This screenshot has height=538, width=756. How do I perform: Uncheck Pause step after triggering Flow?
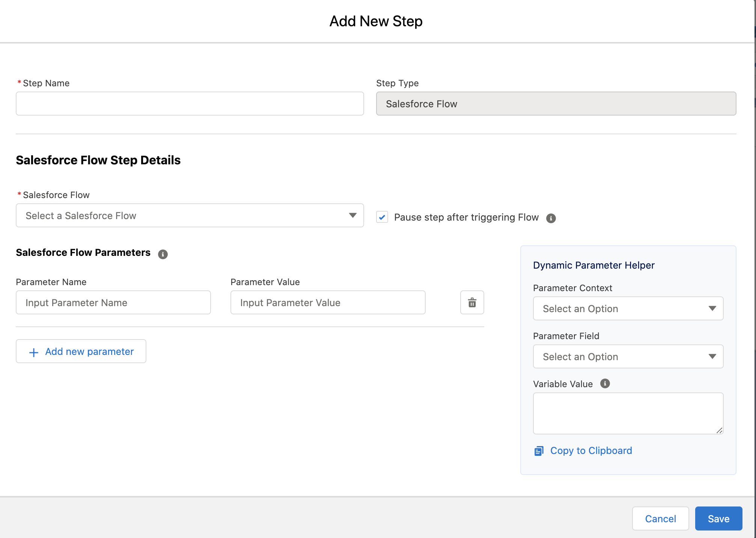click(382, 217)
